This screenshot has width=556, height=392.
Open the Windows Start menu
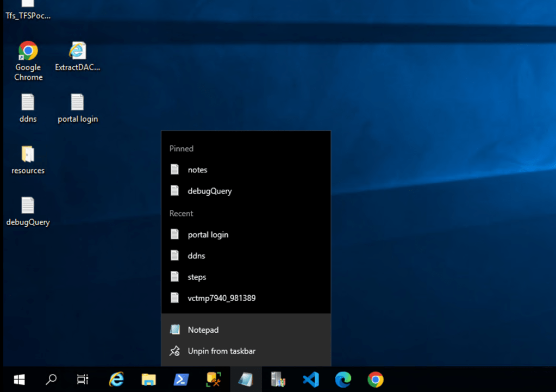[x=19, y=379]
